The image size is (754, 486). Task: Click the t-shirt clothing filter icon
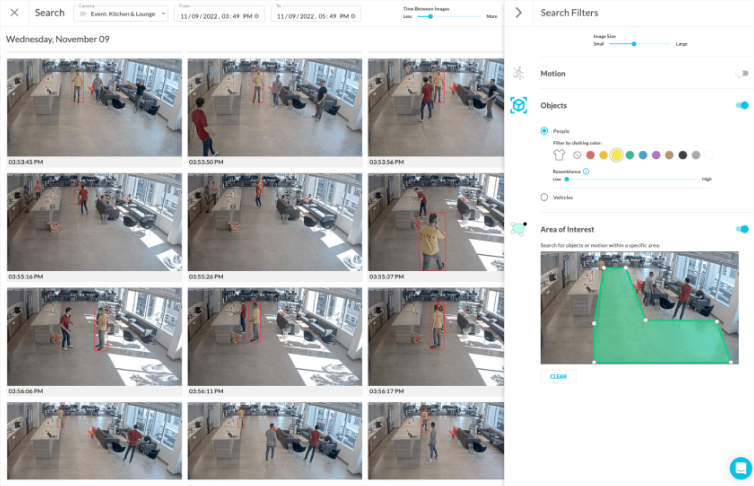(559, 155)
